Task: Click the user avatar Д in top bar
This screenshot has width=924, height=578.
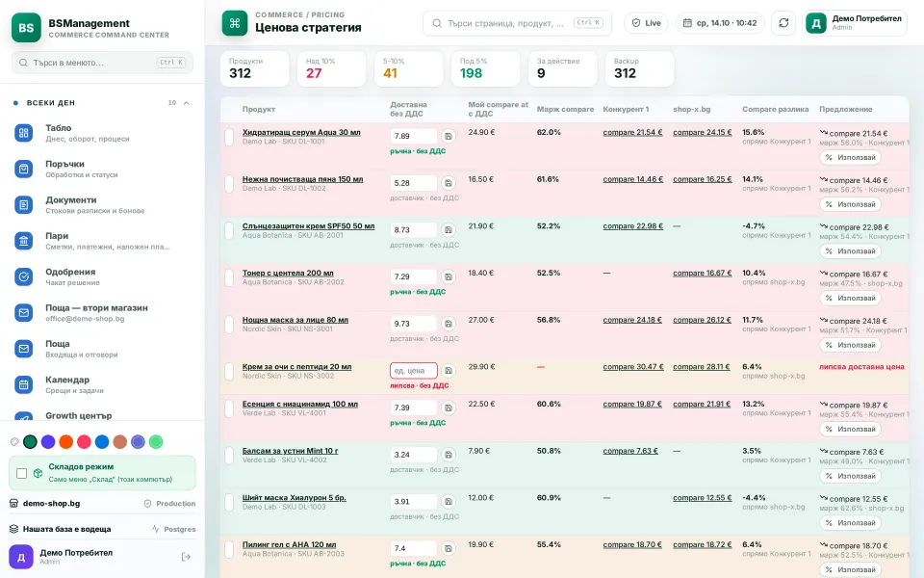Action: pyautogui.click(x=816, y=23)
